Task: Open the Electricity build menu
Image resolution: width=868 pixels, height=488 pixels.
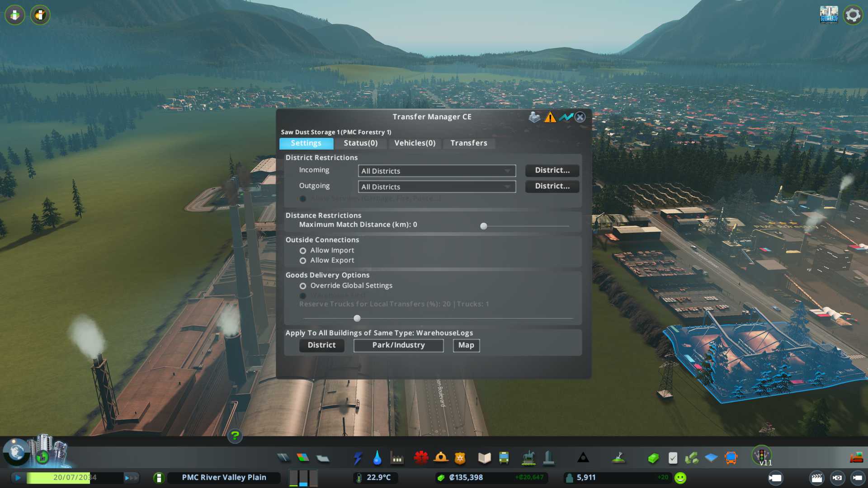Action: 358,458
